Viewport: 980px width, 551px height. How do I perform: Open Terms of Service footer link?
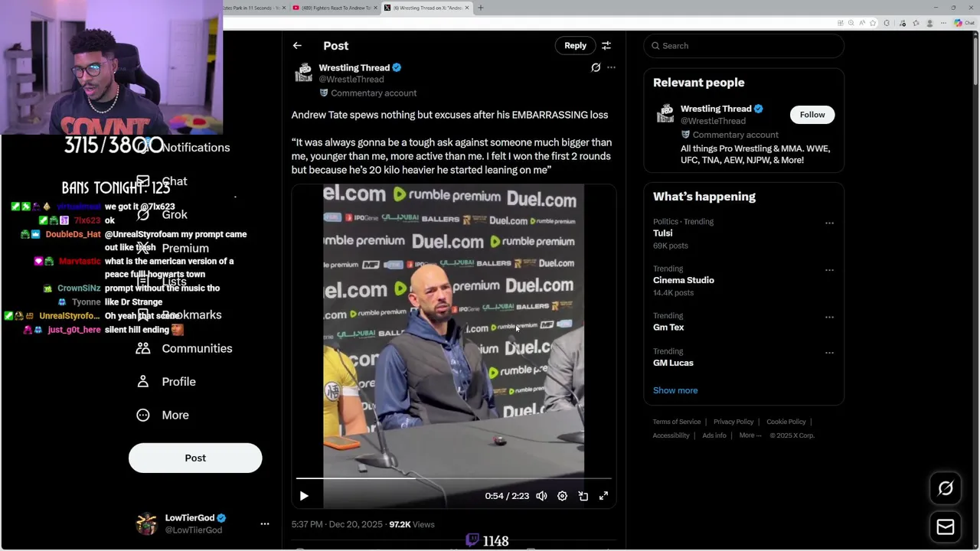(677, 422)
